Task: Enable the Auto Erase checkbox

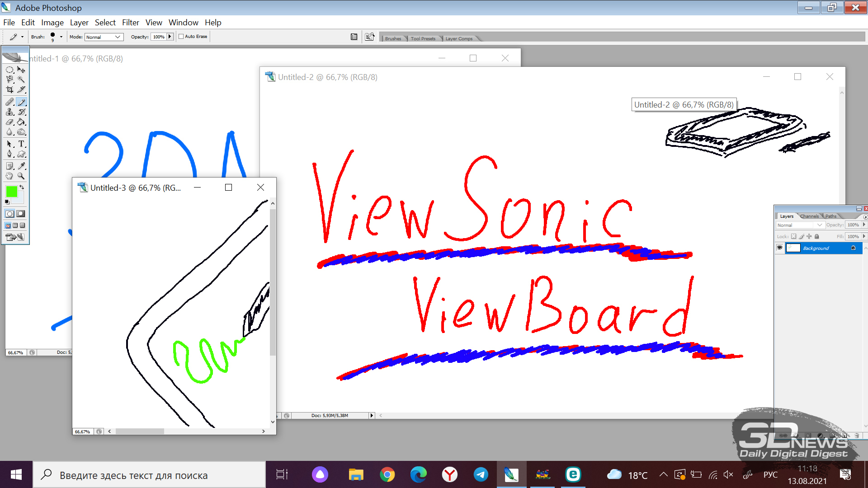Action: point(181,37)
